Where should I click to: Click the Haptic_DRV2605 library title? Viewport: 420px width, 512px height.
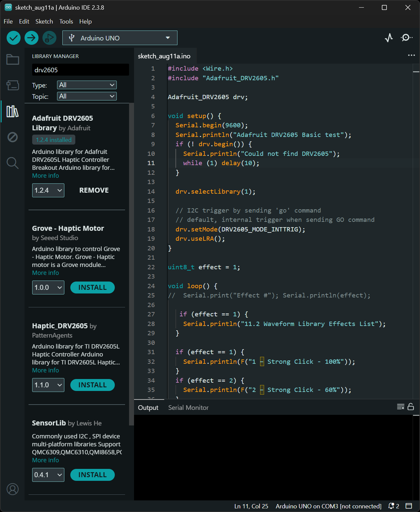pyautogui.click(x=60, y=326)
